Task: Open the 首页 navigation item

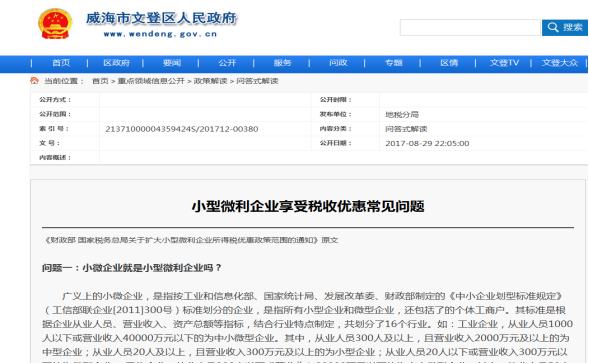Action: pos(61,63)
